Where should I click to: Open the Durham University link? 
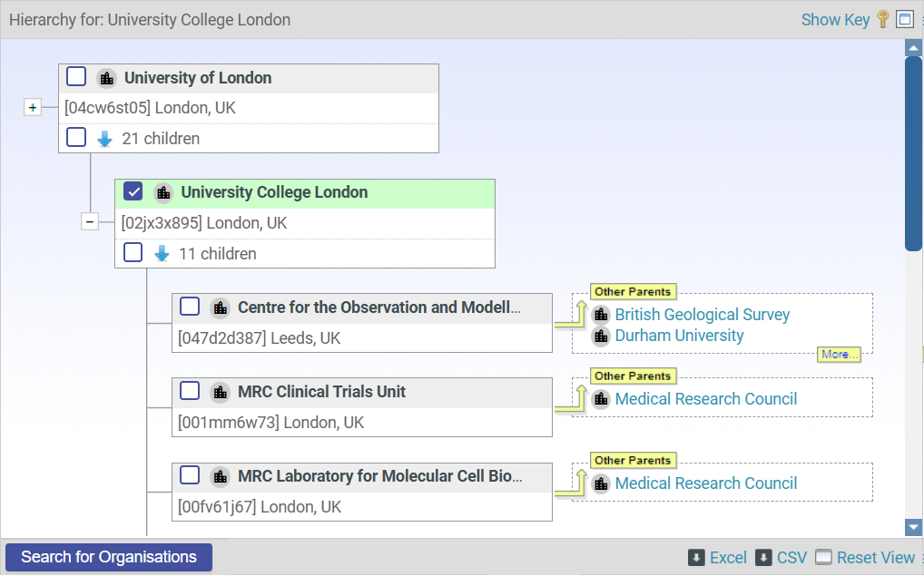(x=679, y=336)
